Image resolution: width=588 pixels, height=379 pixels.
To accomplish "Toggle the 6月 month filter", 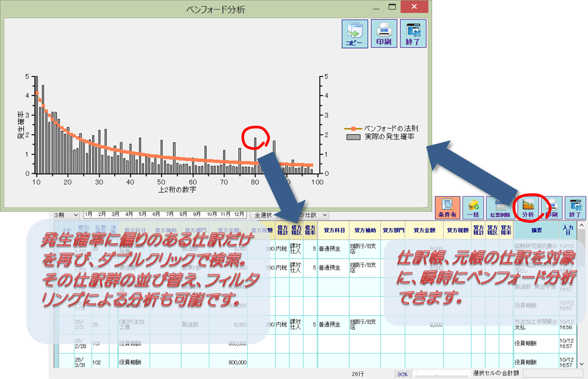I will click(x=156, y=214).
